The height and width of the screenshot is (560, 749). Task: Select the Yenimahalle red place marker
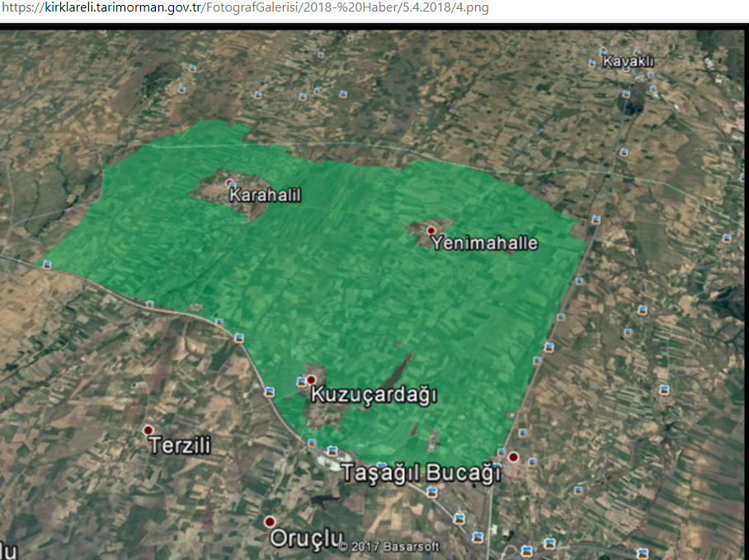[x=431, y=230]
